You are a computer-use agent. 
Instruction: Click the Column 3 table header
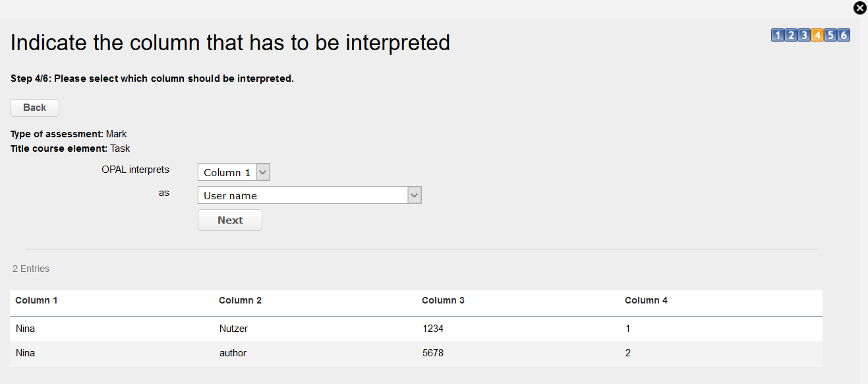443,300
